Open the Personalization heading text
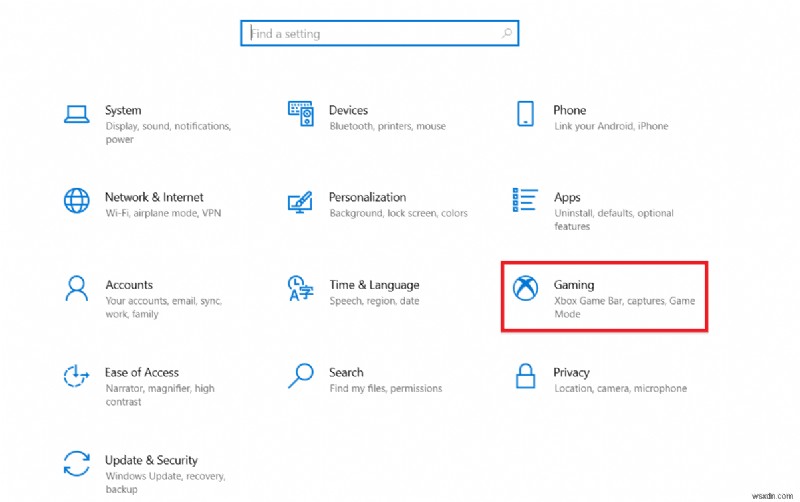The height and width of the screenshot is (502, 800). [367, 197]
